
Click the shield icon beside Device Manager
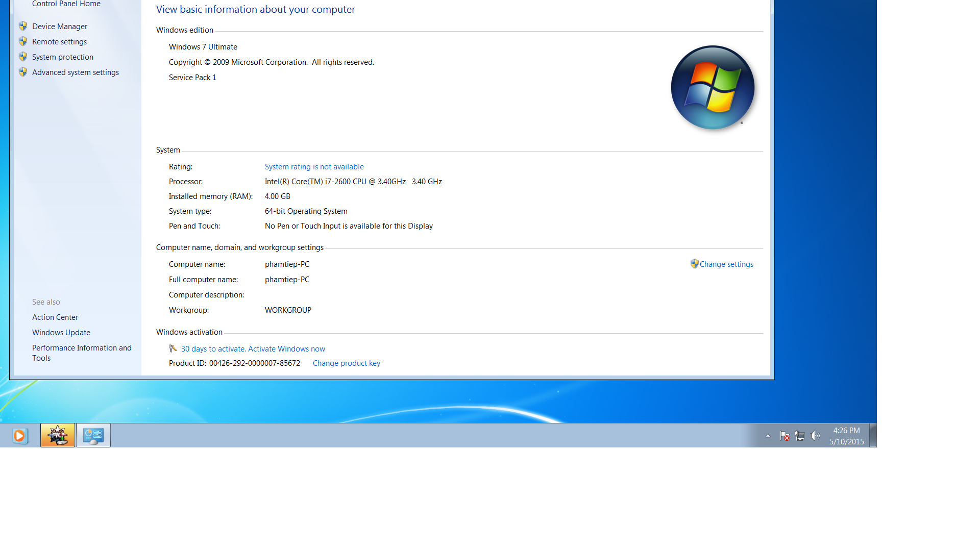tap(23, 26)
